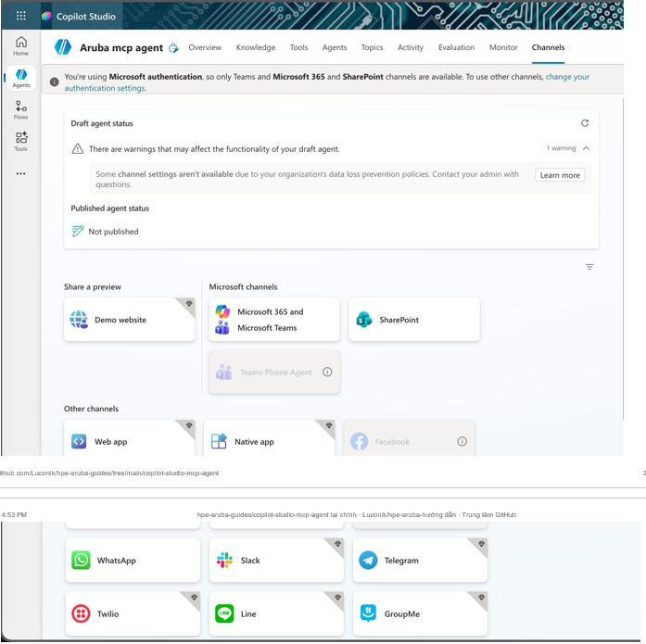This screenshot has width=646, height=644.
Task: Open the sidebar more options ellipsis
Action: 21,174
